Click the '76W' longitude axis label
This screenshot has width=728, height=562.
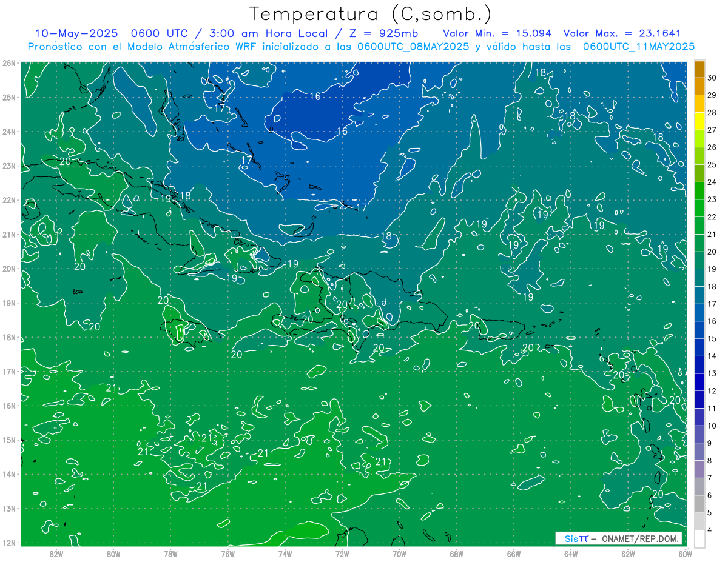(x=228, y=554)
